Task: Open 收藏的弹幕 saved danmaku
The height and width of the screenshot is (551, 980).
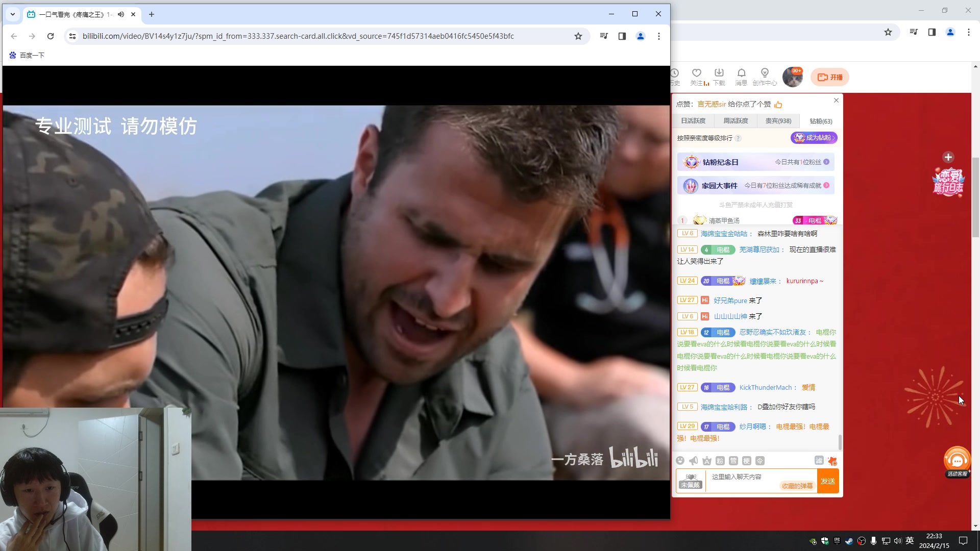Action: pyautogui.click(x=797, y=486)
